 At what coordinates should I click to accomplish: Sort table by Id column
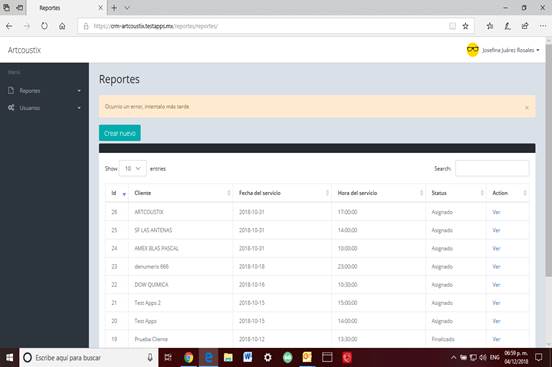click(x=117, y=193)
